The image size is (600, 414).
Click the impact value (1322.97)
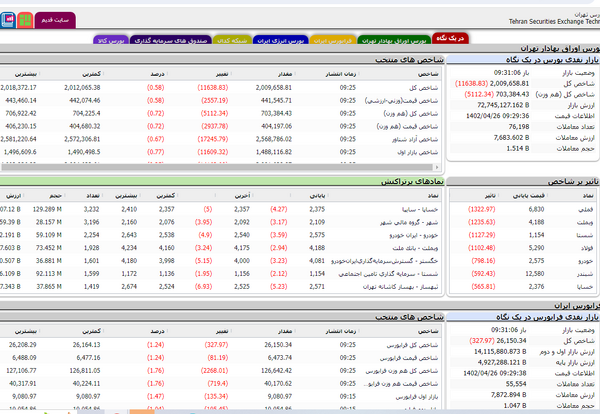[481, 209]
